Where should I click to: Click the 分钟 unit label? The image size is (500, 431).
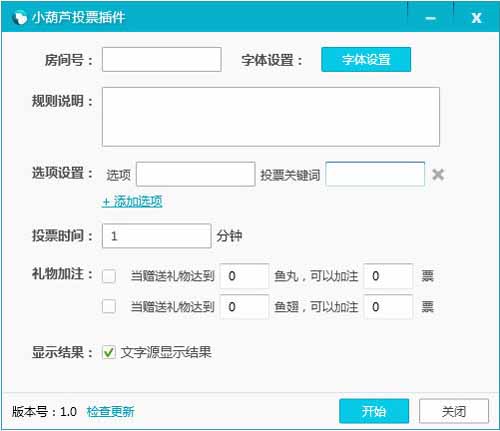coord(229,236)
